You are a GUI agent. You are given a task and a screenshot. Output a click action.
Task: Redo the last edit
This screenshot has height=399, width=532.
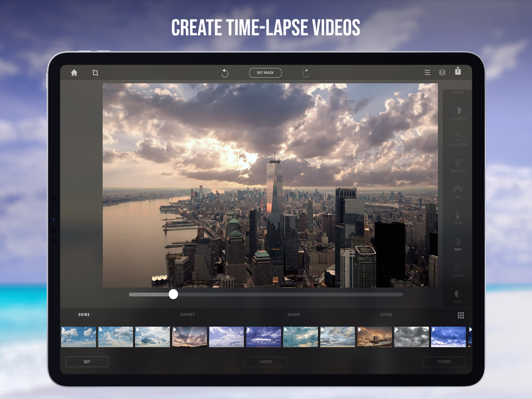(306, 73)
